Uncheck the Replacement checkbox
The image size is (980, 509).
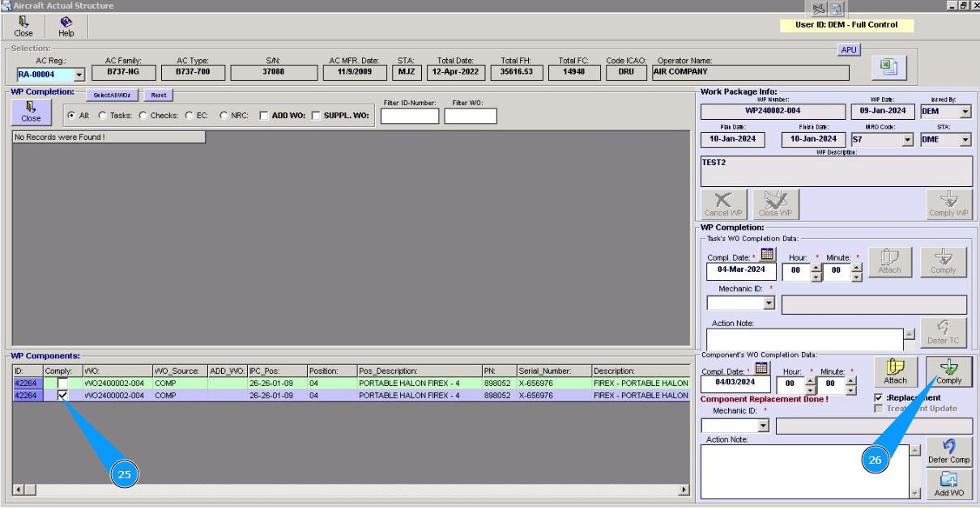click(879, 398)
